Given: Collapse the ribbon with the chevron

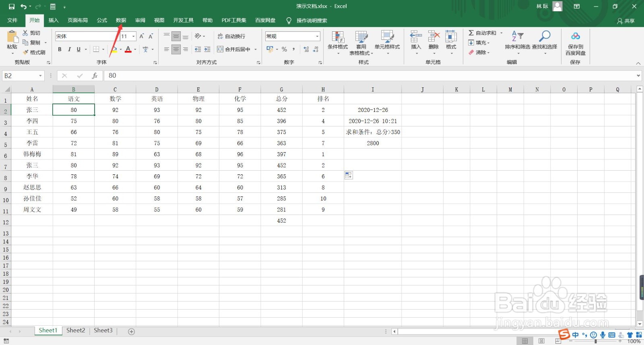Looking at the screenshot, I should click(638, 63).
